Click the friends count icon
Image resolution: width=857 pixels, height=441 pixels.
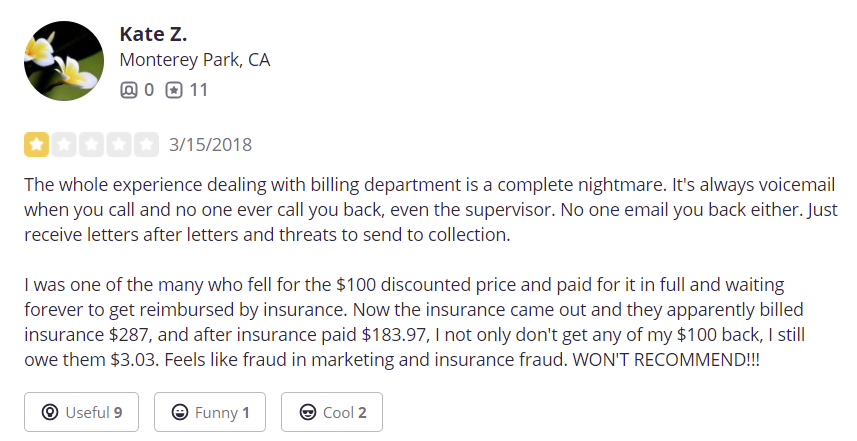(x=128, y=90)
